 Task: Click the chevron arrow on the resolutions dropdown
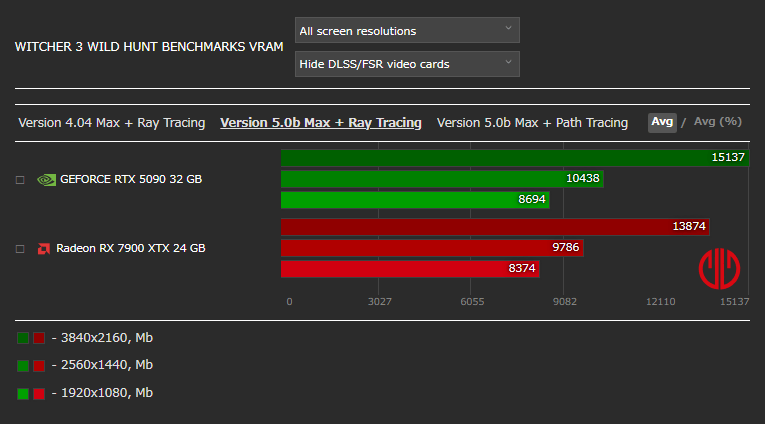coord(508,28)
